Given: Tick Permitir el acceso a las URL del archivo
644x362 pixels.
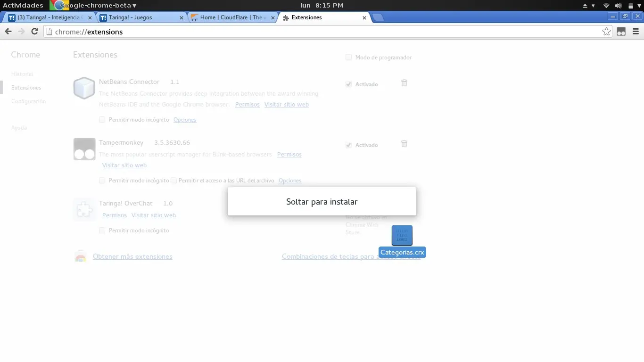Looking at the screenshot, I should tap(173, 181).
